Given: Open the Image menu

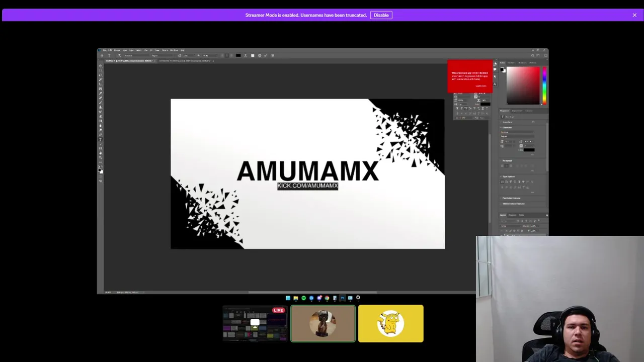Looking at the screenshot, I should pyautogui.click(x=117, y=50).
